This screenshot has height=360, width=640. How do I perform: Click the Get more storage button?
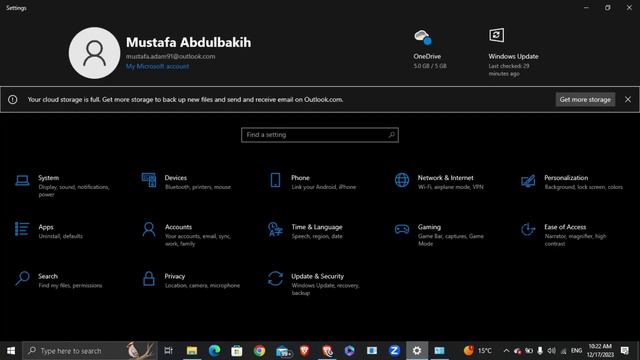click(585, 100)
